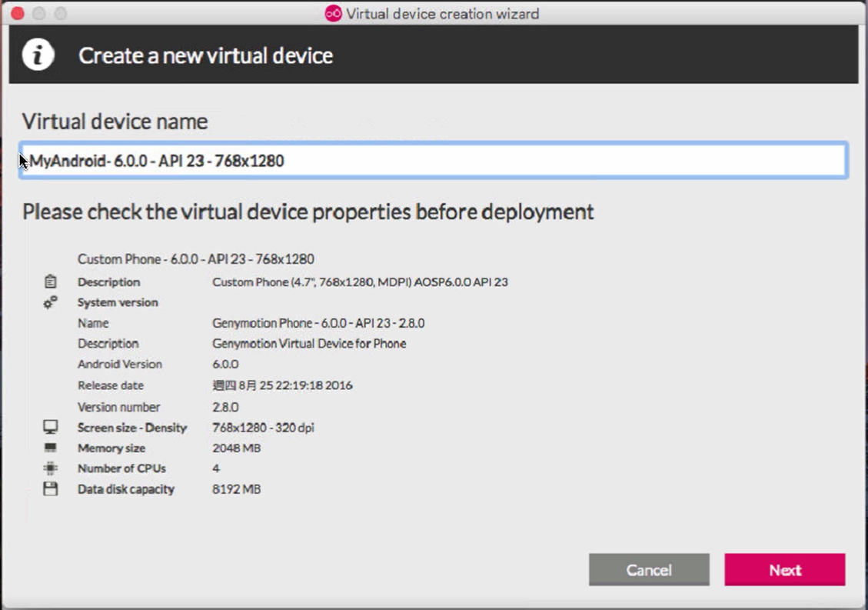Click the 'Name' label under System version

pyautogui.click(x=93, y=322)
